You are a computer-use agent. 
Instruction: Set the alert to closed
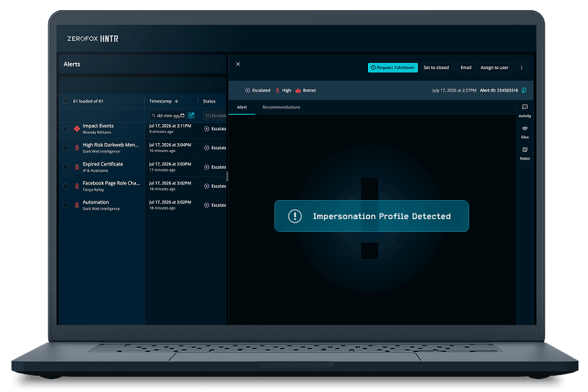click(436, 67)
